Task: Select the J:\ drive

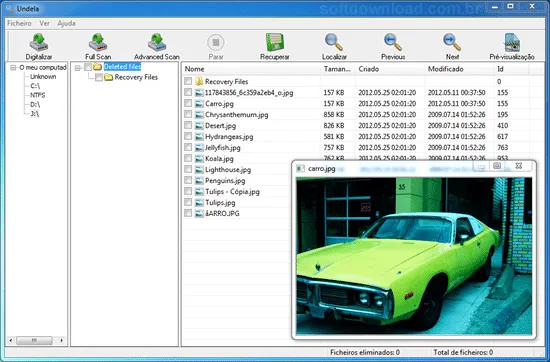Action: [34, 114]
